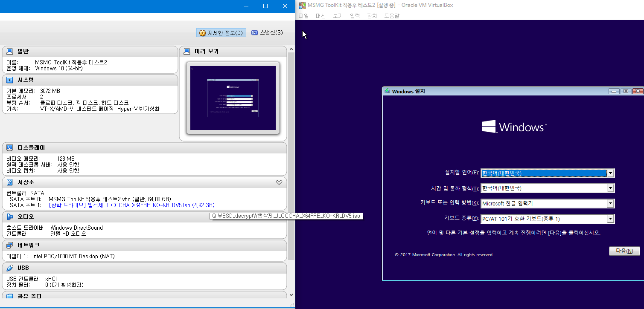Collapse the Storage section with chevron
644x309 pixels.
pyautogui.click(x=279, y=182)
